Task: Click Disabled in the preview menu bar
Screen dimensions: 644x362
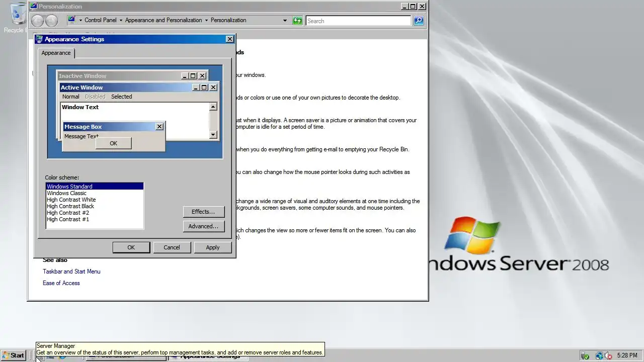Action: [x=95, y=97]
